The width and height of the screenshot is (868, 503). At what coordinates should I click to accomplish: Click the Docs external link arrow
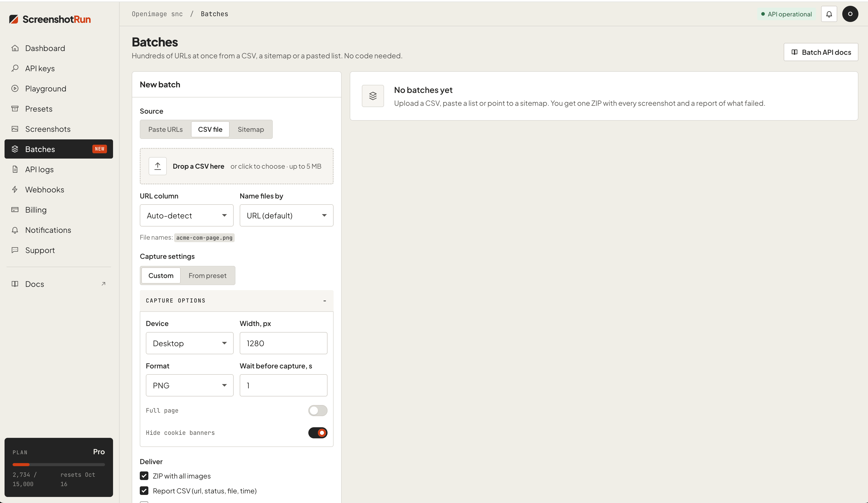tap(103, 284)
